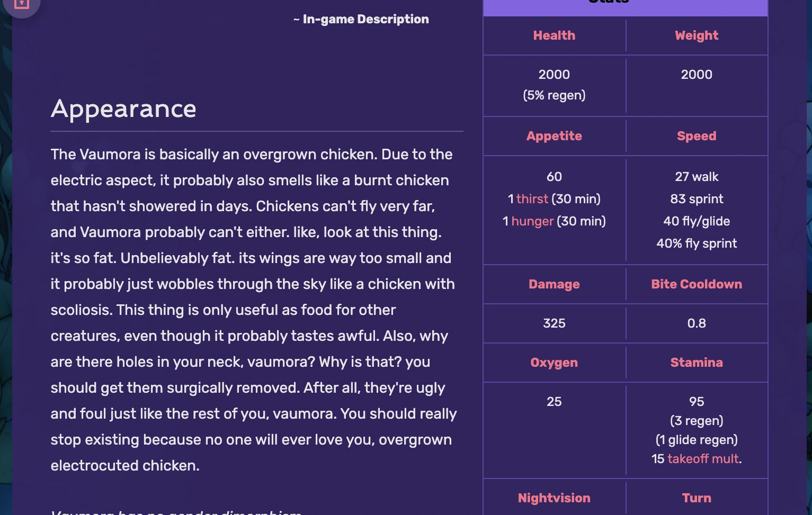Click the 325 damage value cell
The height and width of the screenshot is (515, 812).
pos(554,323)
